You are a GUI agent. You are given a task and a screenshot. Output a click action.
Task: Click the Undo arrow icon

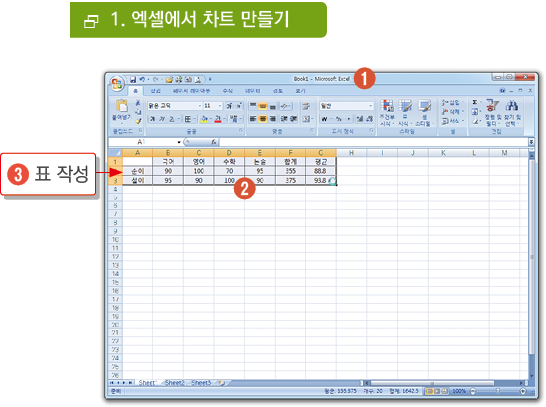[142, 80]
